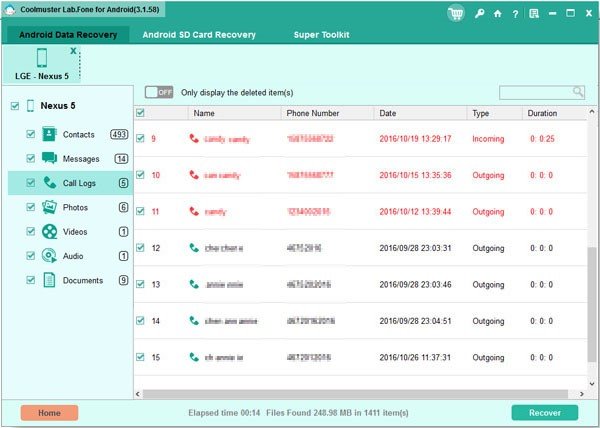Select Call Logs category in sidebar
Image resolution: width=600 pixels, height=428 pixels.
pos(70,183)
